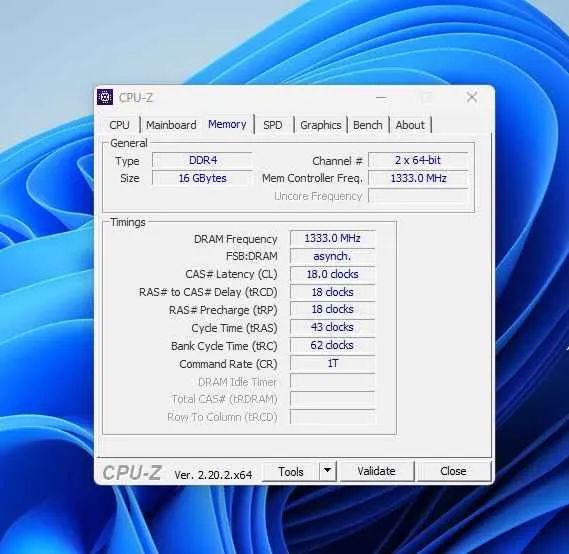The image size is (569, 554).
Task: Select the Memory tab
Action: (227, 124)
